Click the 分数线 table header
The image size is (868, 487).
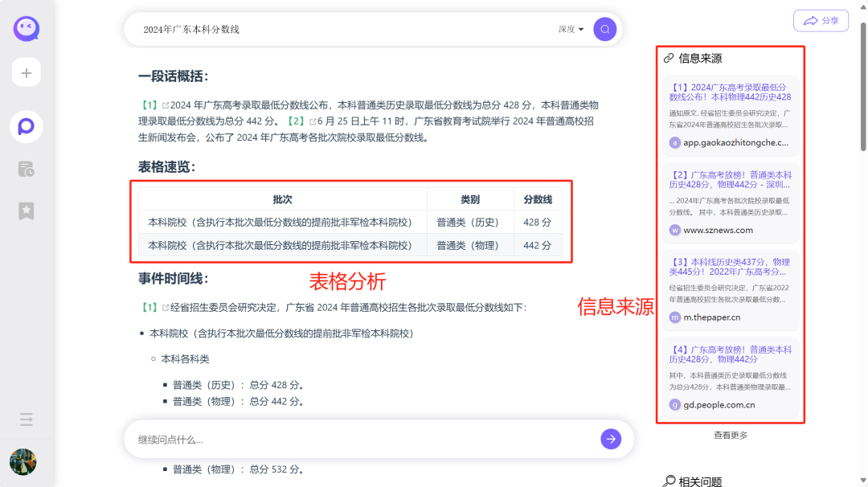(538, 199)
